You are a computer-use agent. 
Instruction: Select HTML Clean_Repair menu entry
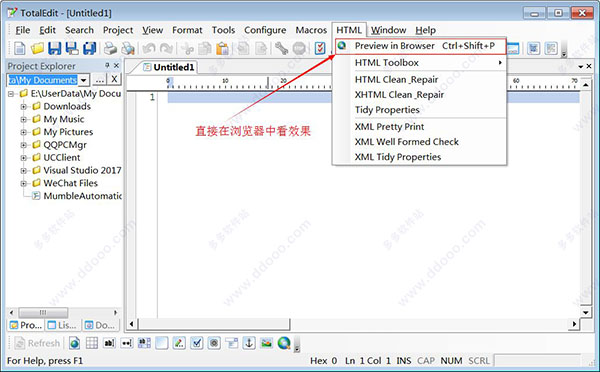coord(420,80)
